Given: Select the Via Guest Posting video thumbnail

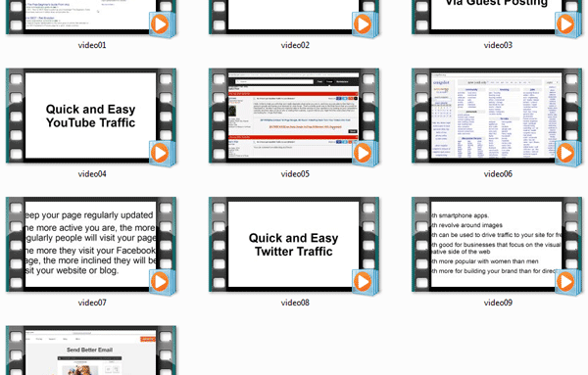Looking at the screenshot, I should tap(497, 17).
